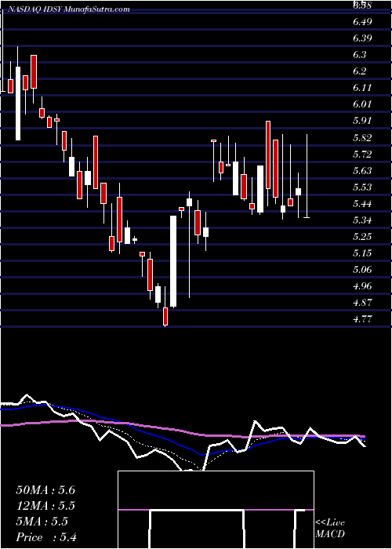Select the 5.06 price axis label
This screenshot has height=549, width=392.
coord(362,270)
